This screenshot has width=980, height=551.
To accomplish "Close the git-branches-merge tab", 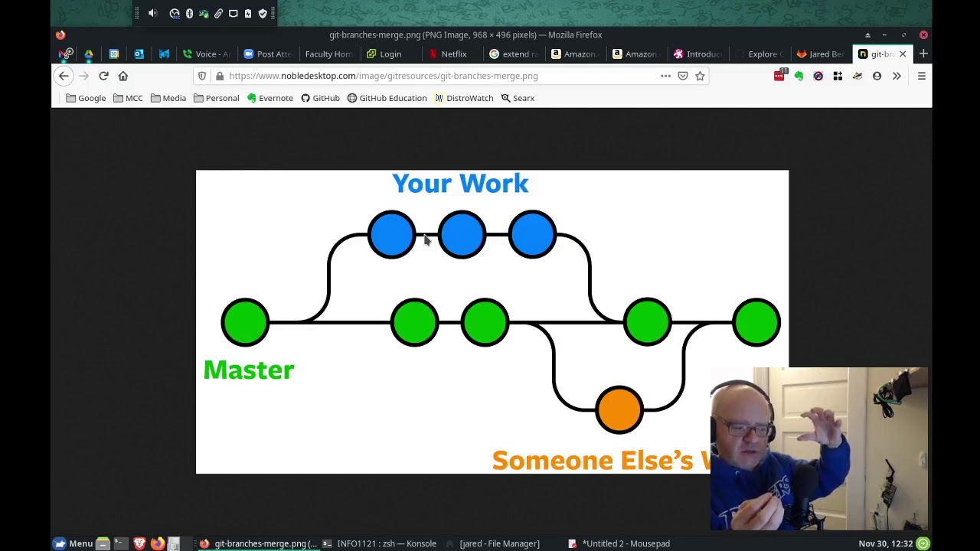I will [x=903, y=54].
